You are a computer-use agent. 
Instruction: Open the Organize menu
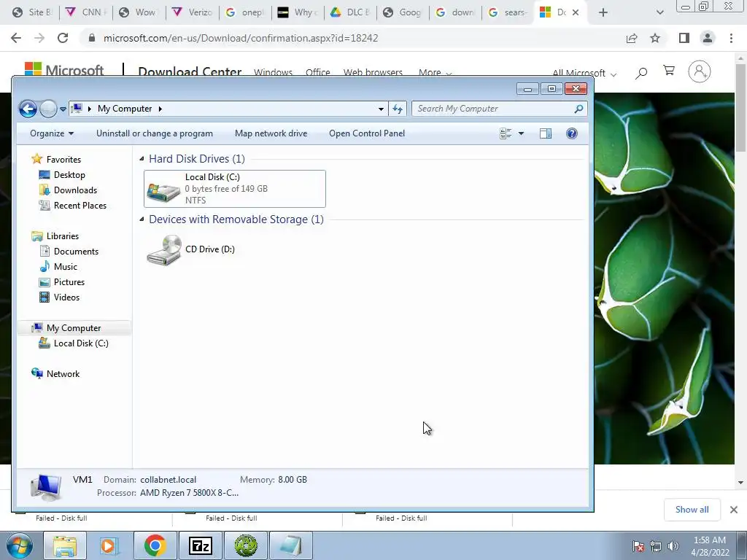coord(52,133)
